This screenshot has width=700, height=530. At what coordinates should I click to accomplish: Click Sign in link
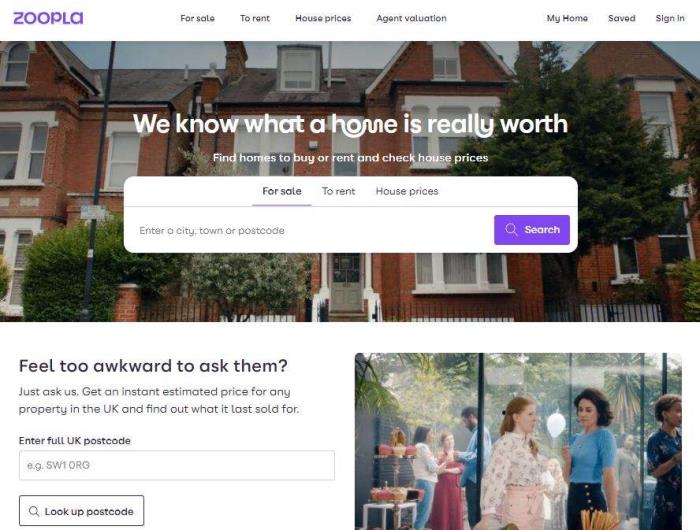(670, 18)
